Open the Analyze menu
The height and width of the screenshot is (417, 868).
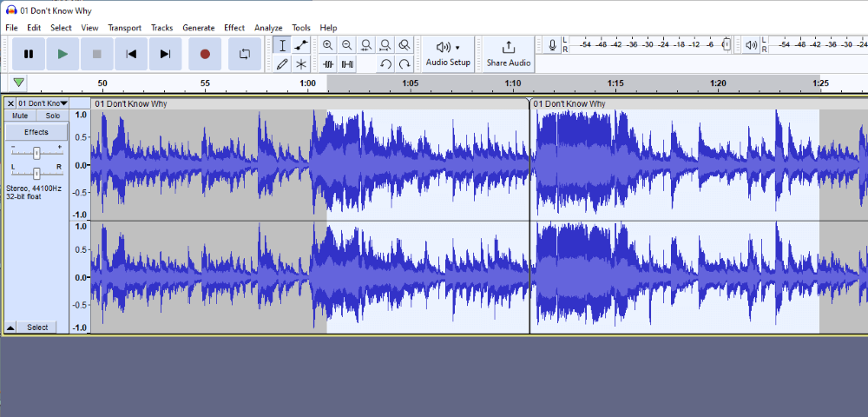[x=268, y=28]
